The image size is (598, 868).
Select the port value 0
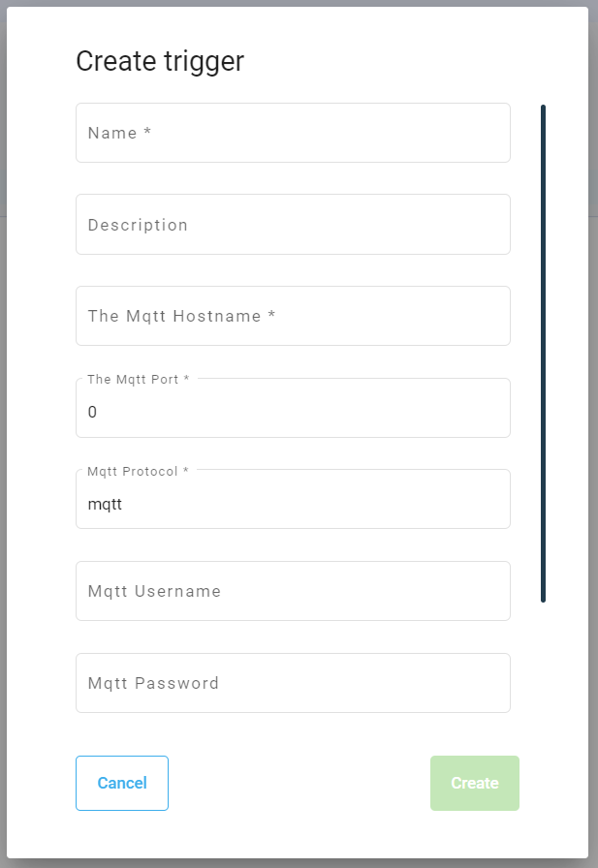pyautogui.click(x=92, y=412)
